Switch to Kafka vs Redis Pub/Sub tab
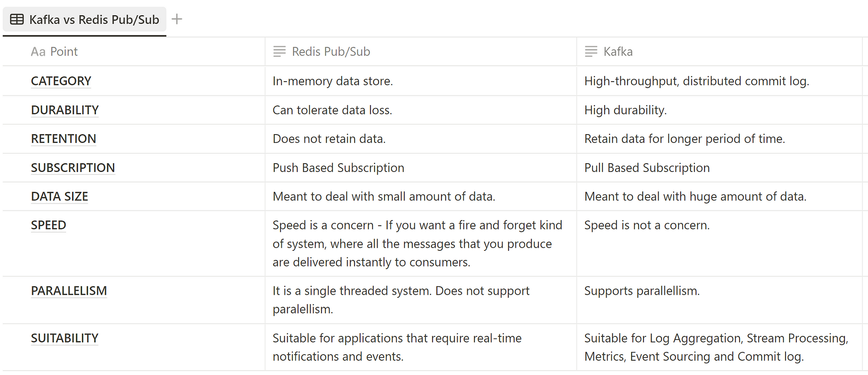 [85, 20]
